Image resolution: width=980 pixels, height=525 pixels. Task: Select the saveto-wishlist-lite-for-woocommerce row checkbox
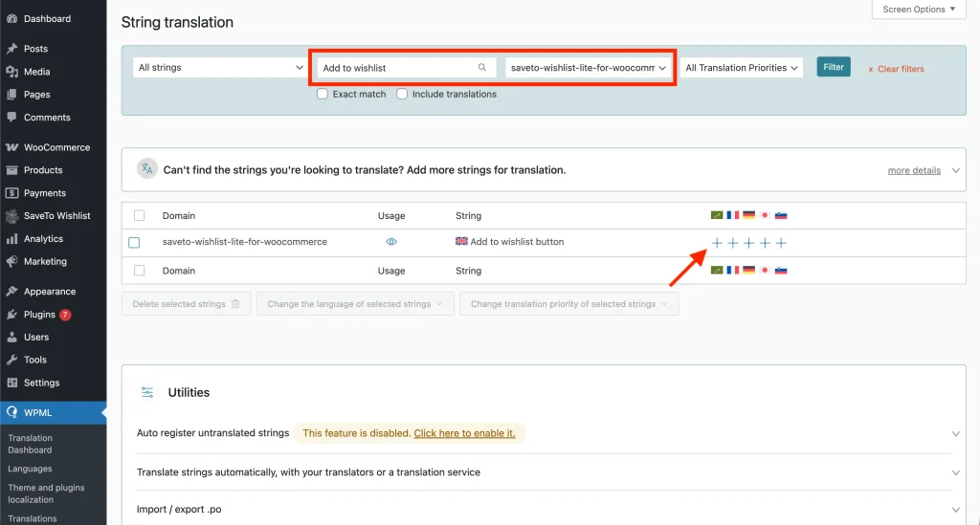point(134,242)
